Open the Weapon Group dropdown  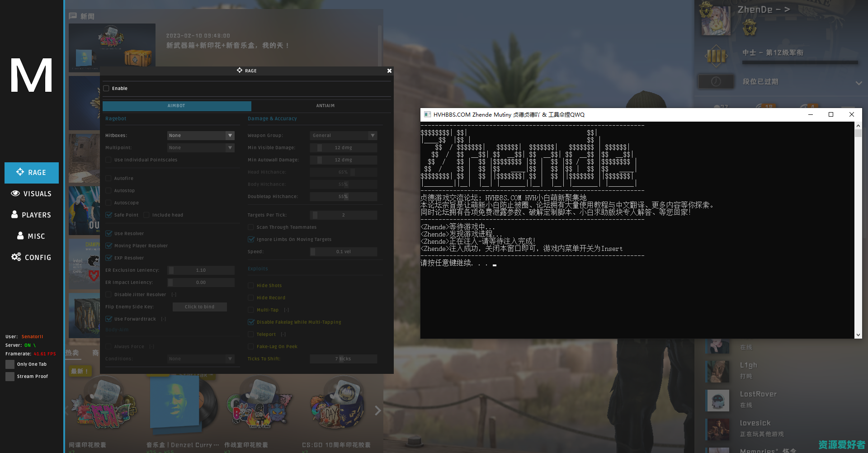[343, 135]
